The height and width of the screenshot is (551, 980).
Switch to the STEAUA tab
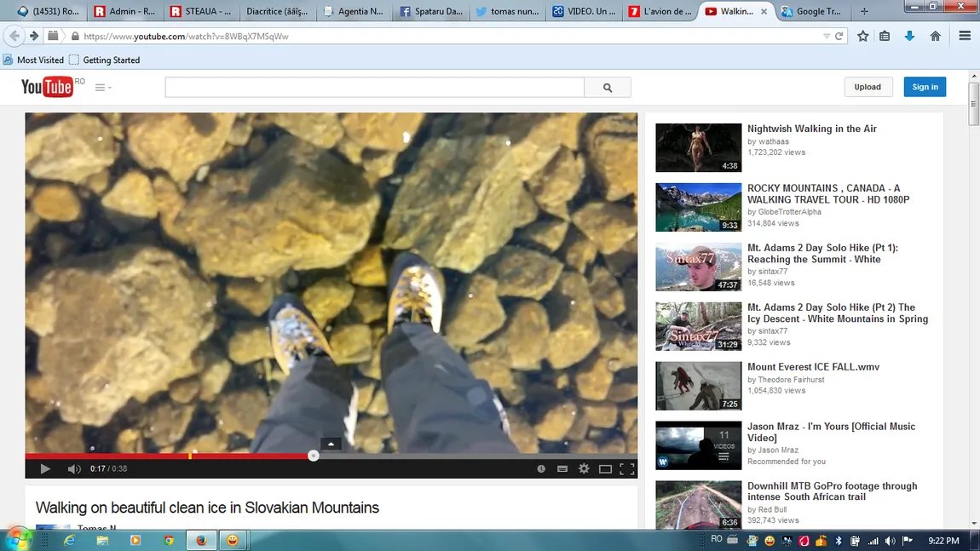[x=201, y=11]
